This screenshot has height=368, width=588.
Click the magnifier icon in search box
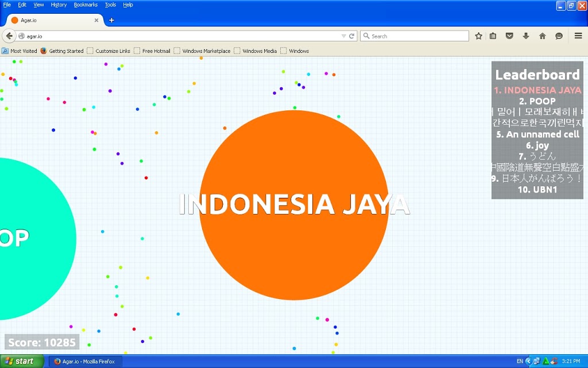pos(366,36)
